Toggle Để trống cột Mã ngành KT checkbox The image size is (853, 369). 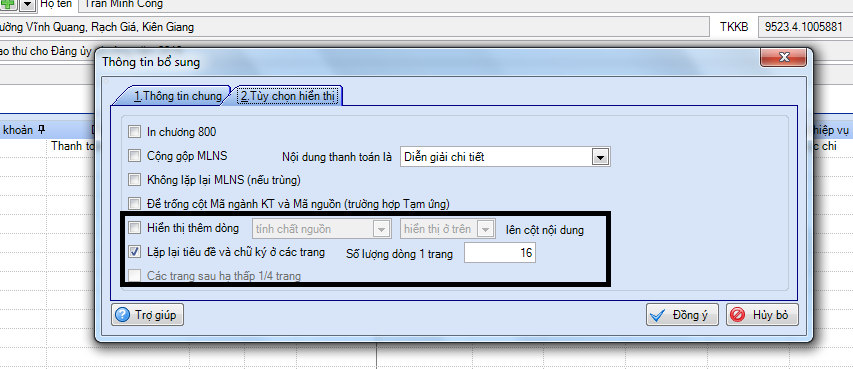[134, 204]
